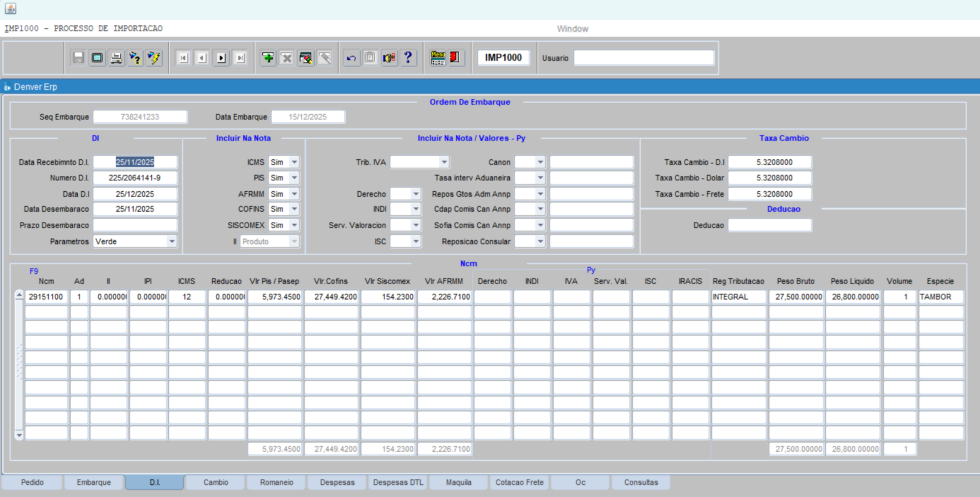
Task: Switch to the Cambio tab
Action: (216, 483)
